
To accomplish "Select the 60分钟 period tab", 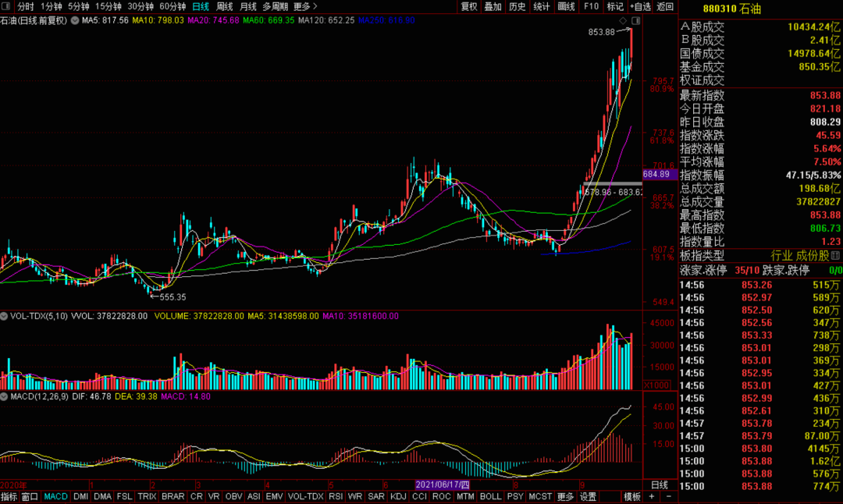I will [x=173, y=6].
